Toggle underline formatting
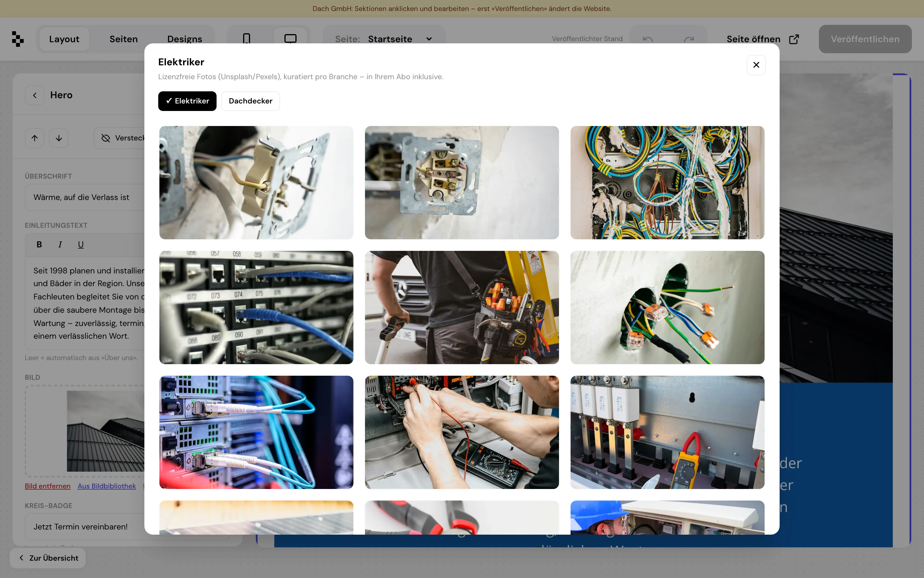The image size is (924, 578). (81, 245)
